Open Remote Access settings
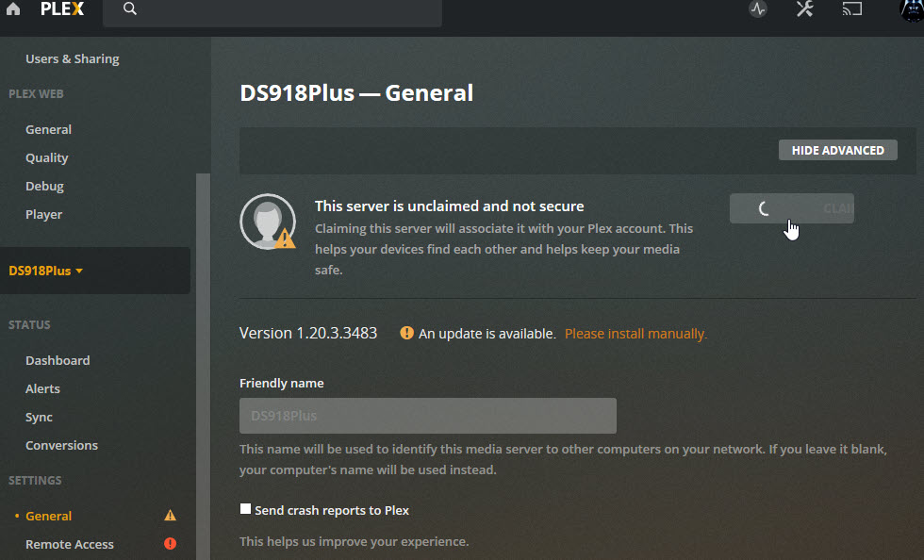Viewport: 924px width, 560px height. (x=70, y=544)
